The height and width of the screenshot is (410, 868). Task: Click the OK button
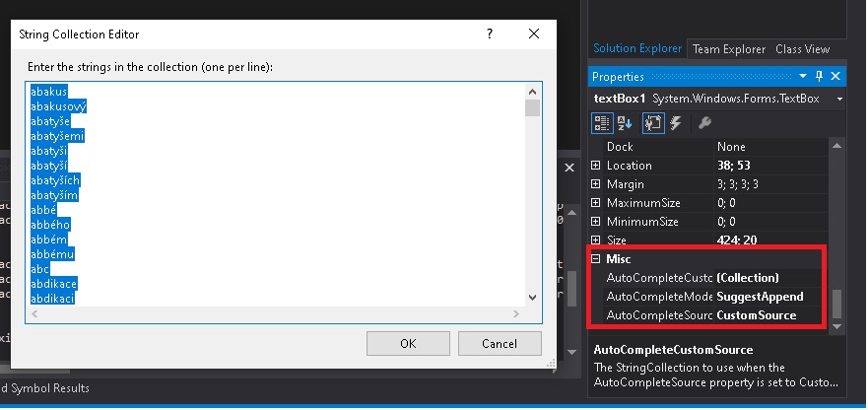(408, 344)
